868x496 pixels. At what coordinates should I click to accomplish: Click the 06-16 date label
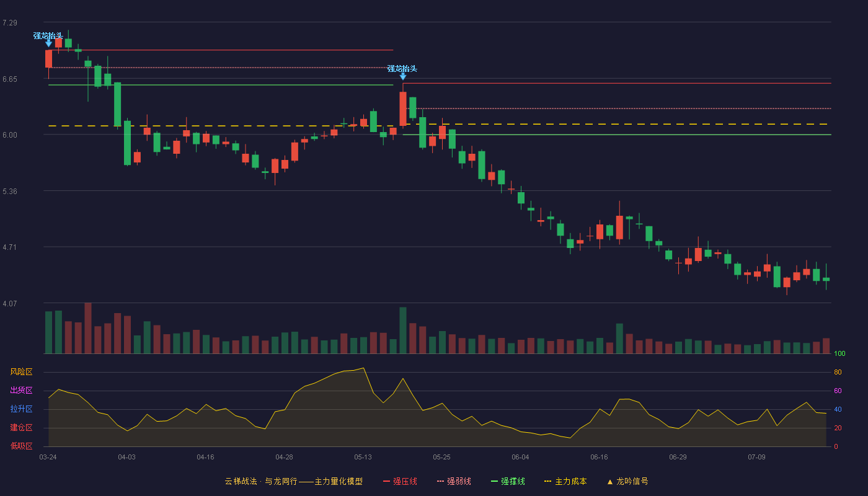600,457
